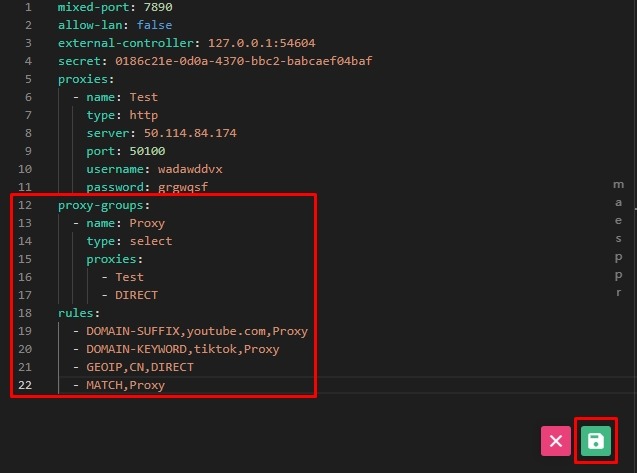
Task: Place cursor on MATCH,Proxy rule
Action: pyautogui.click(x=125, y=385)
